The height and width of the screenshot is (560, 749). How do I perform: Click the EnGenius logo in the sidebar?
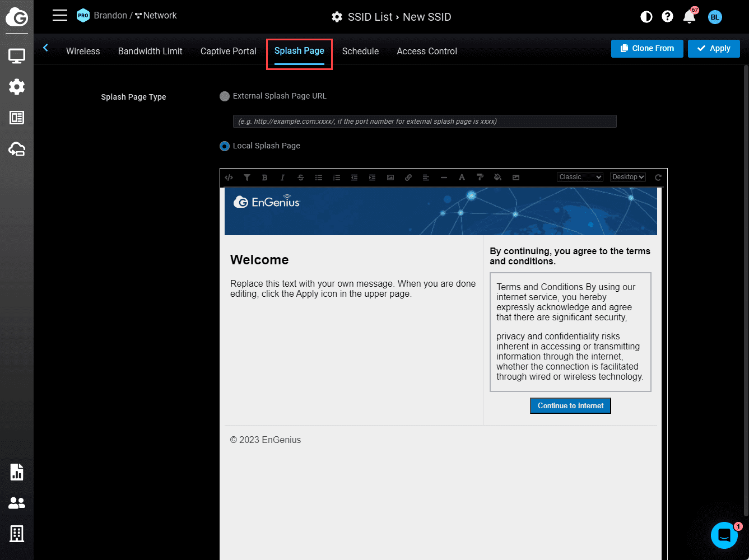point(17,17)
